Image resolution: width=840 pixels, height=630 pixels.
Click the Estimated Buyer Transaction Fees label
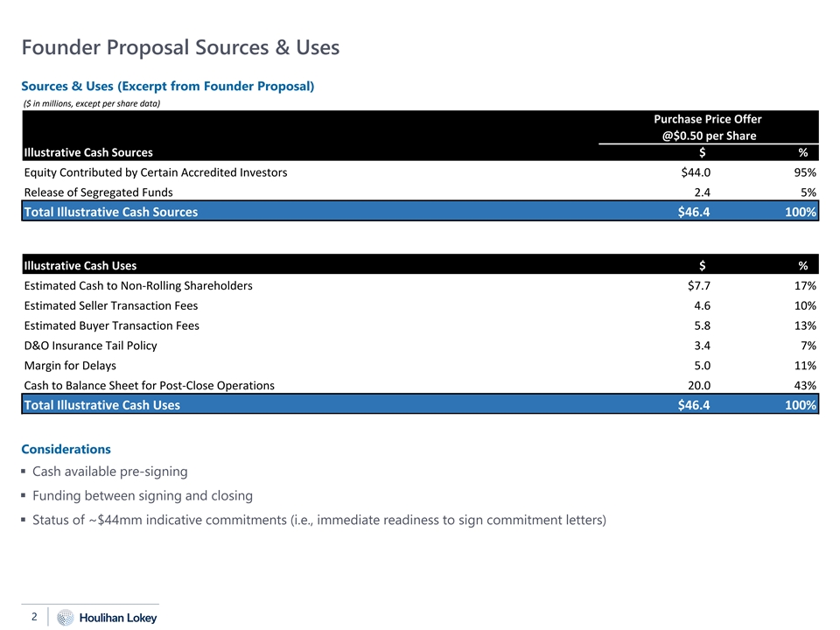point(111,325)
